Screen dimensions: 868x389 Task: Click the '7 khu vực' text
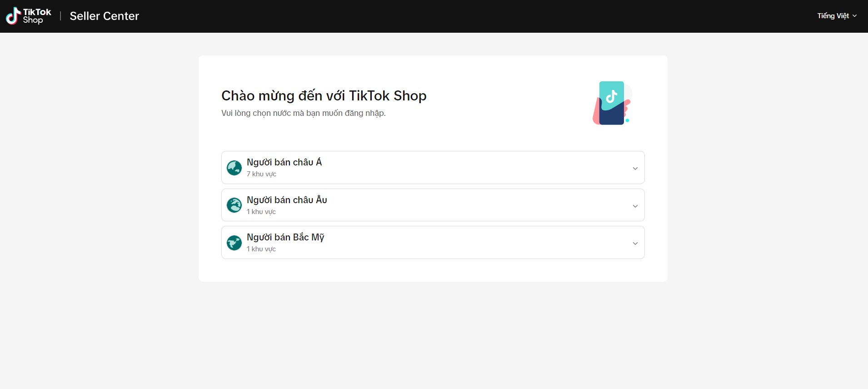click(x=261, y=174)
